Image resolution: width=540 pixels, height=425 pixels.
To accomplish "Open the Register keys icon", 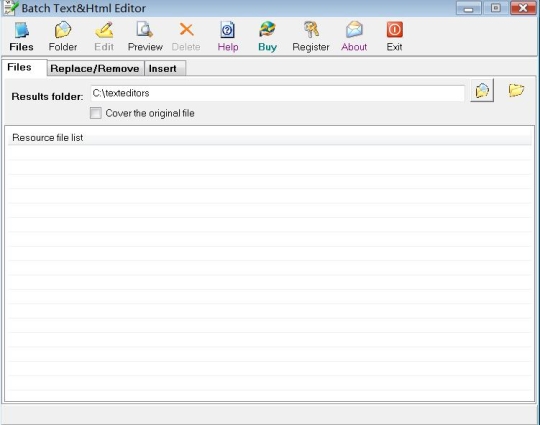I will [x=311, y=30].
